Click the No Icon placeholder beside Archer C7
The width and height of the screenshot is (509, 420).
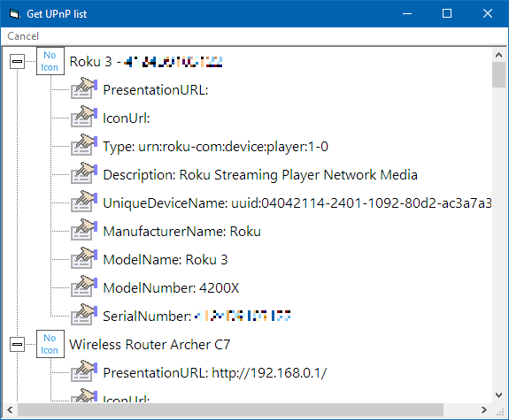(50, 344)
